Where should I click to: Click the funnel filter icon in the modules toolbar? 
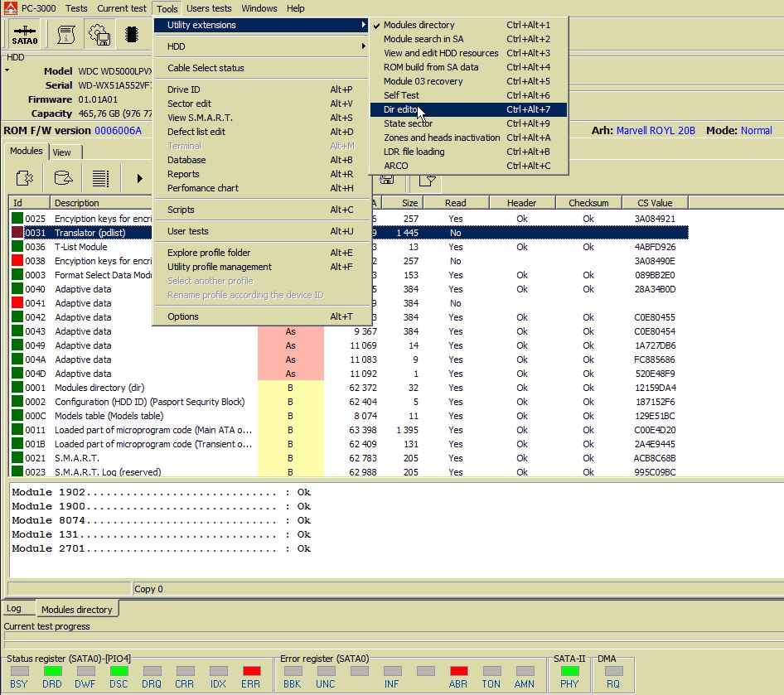[427, 181]
